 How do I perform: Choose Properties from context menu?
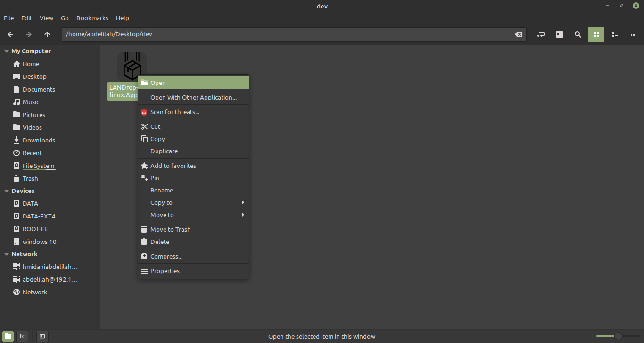tap(165, 271)
